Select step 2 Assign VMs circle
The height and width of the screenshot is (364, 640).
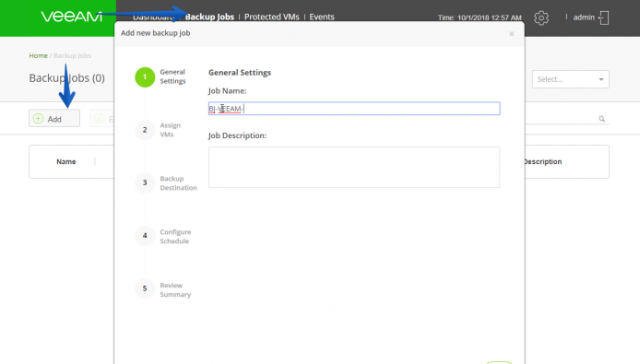click(145, 130)
